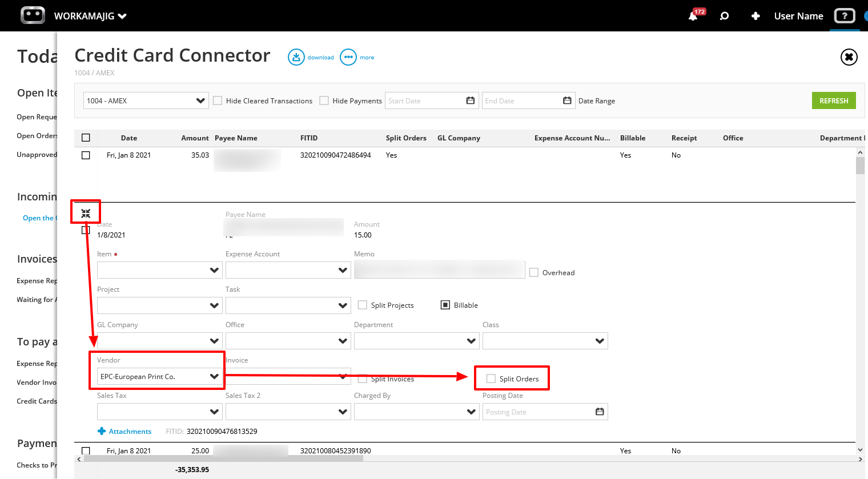Click the search icon in the top bar
This screenshot has width=868, height=479.
pyautogui.click(x=724, y=15)
